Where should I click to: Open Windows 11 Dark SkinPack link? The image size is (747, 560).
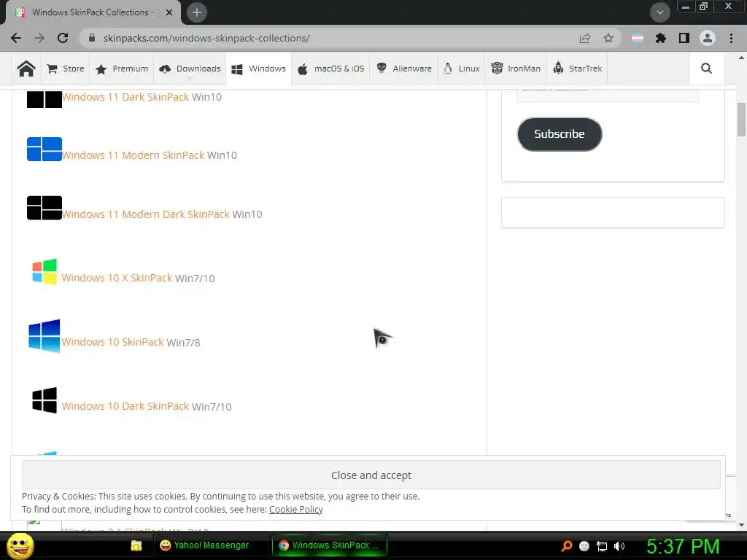pos(125,97)
